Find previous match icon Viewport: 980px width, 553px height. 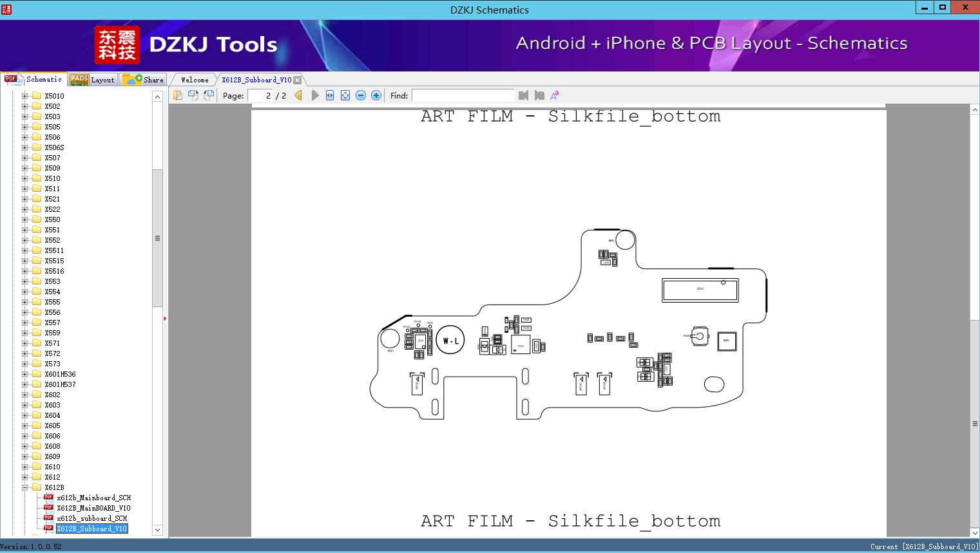(x=523, y=95)
